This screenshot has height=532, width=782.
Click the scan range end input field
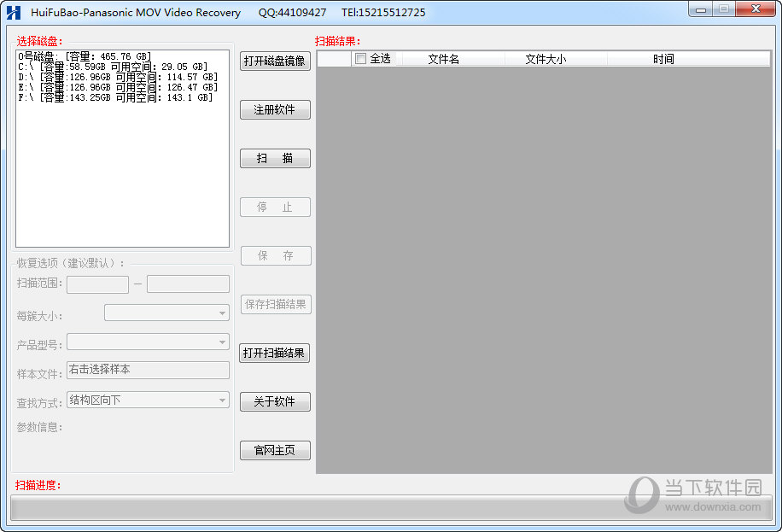click(188, 284)
